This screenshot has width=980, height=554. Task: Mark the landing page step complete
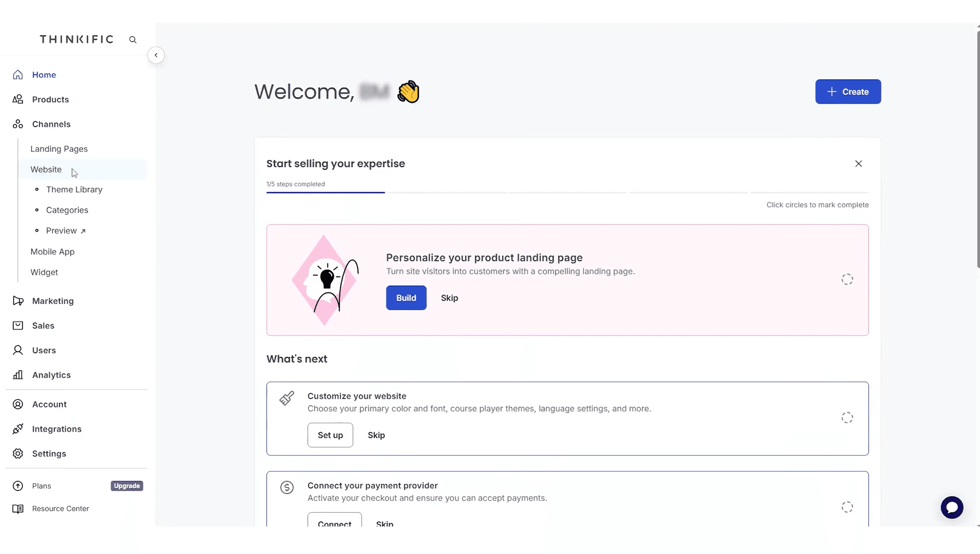click(847, 280)
